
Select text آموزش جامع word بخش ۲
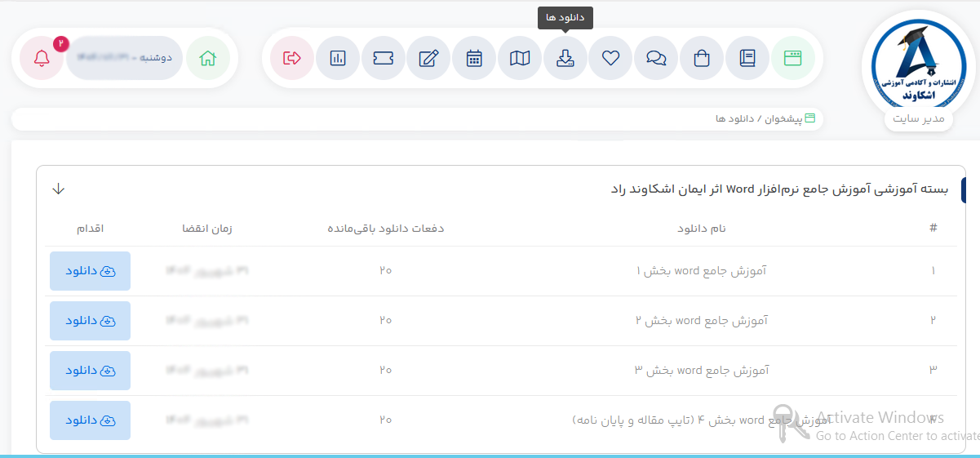[x=701, y=321]
